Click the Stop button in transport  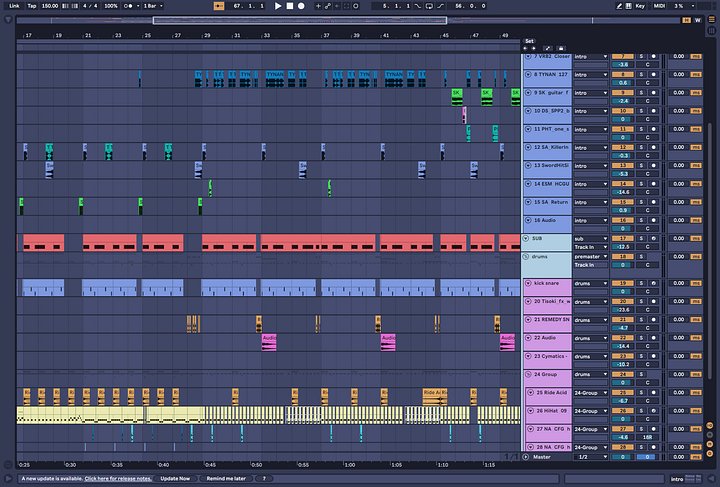click(x=291, y=6)
